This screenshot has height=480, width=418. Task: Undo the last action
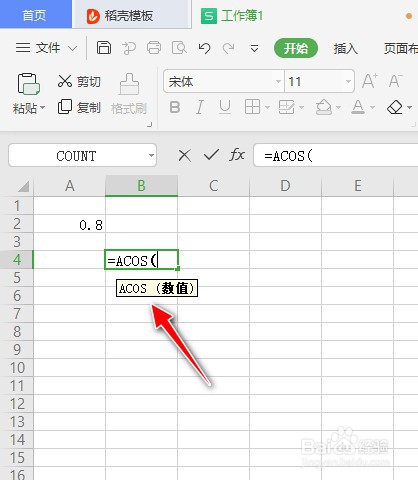click(x=204, y=48)
